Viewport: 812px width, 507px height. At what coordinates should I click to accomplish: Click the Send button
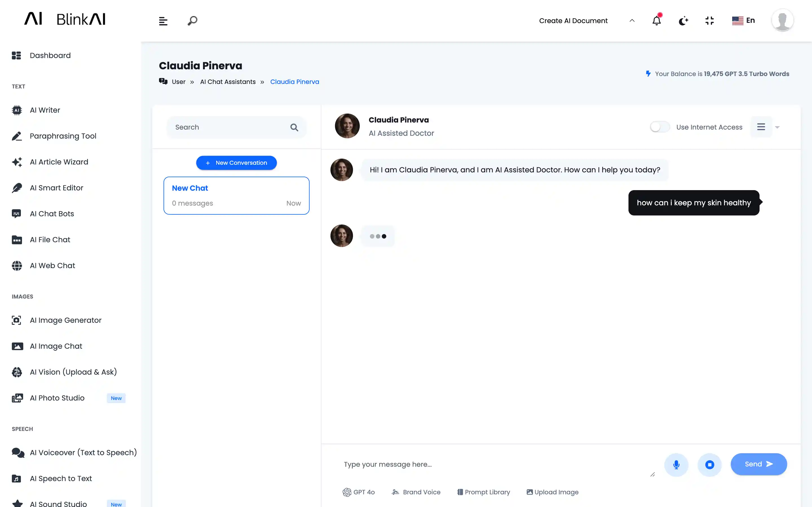coord(758,464)
